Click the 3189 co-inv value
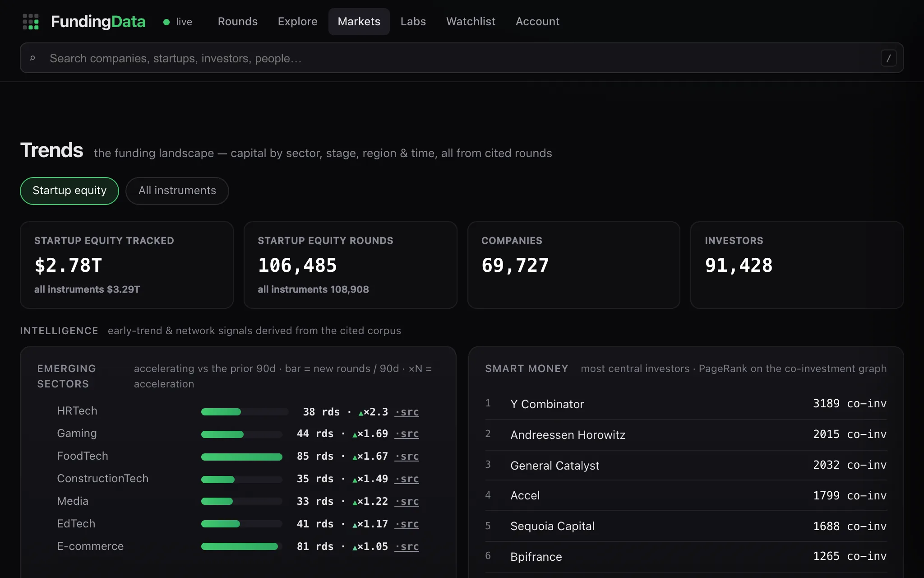 [x=850, y=403]
